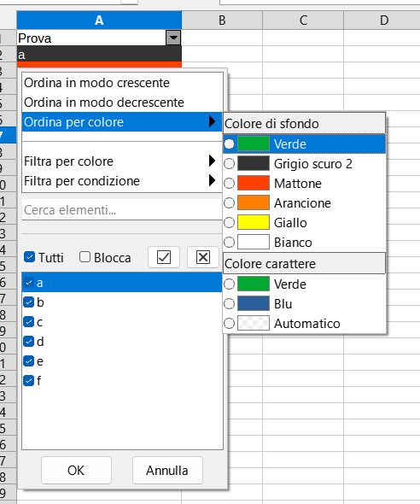Click the Automatico label text
Image resolution: width=420 pixels, height=504 pixels.
click(307, 324)
